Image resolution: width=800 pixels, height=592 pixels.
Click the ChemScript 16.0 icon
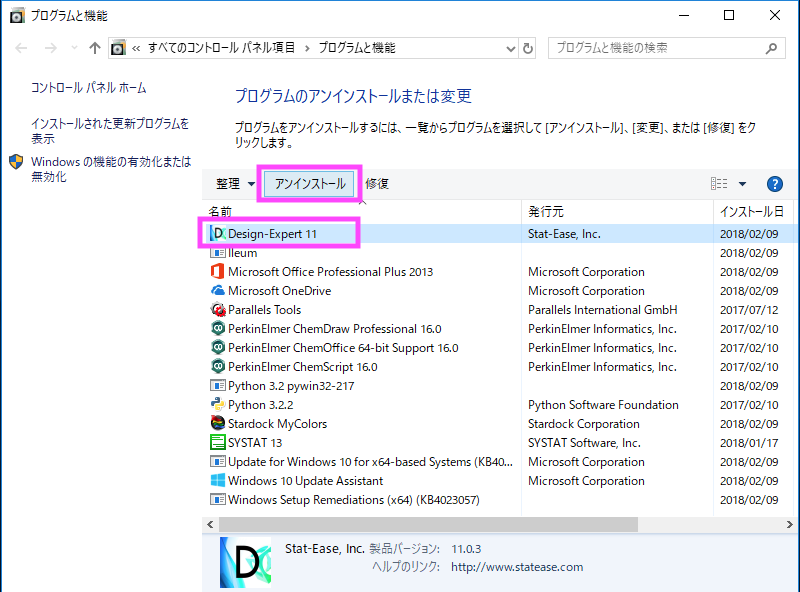pos(218,366)
